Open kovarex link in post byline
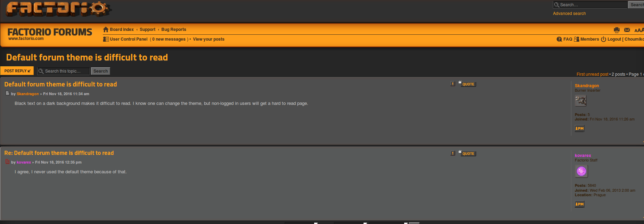Screen dimensions: 644x224 pyautogui.click(x=24, y=162)
